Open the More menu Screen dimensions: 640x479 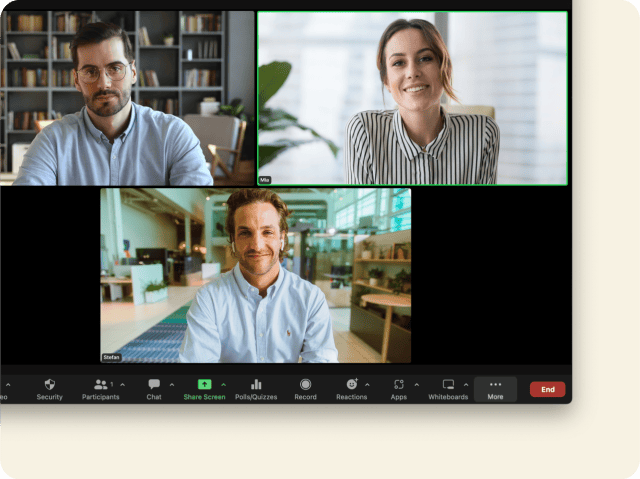tap(495, 389)
